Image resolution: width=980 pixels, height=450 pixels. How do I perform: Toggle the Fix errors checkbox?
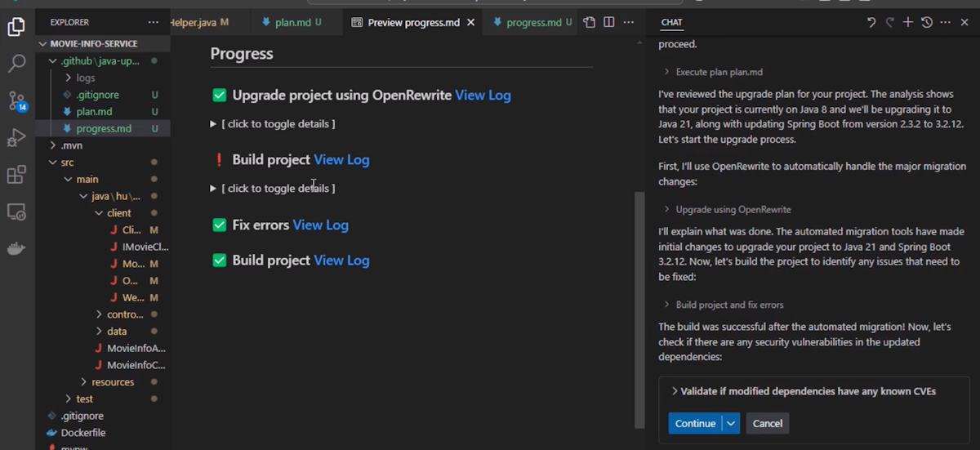click(x=219, y=225)
